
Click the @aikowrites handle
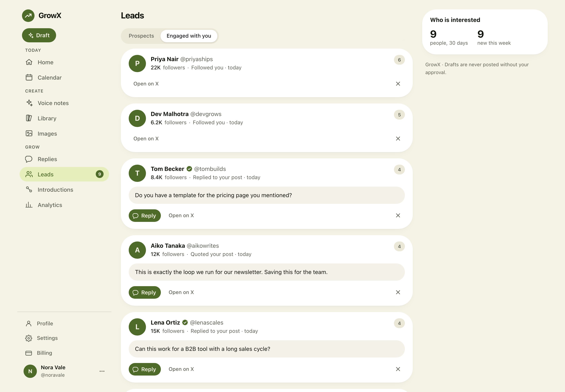click(203, 246)
